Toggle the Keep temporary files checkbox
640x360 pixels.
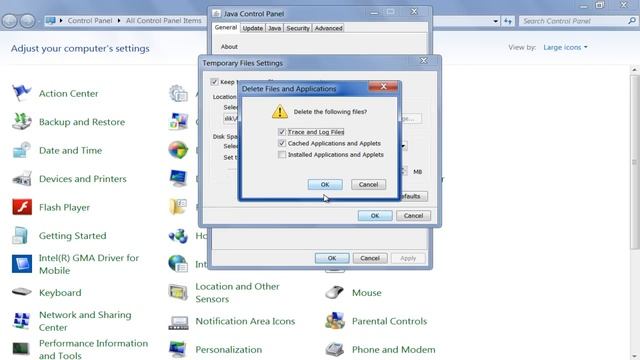pos(214,82)
